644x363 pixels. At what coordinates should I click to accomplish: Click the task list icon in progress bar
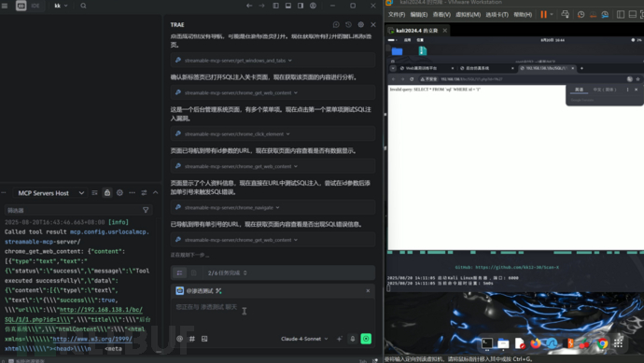179,272
